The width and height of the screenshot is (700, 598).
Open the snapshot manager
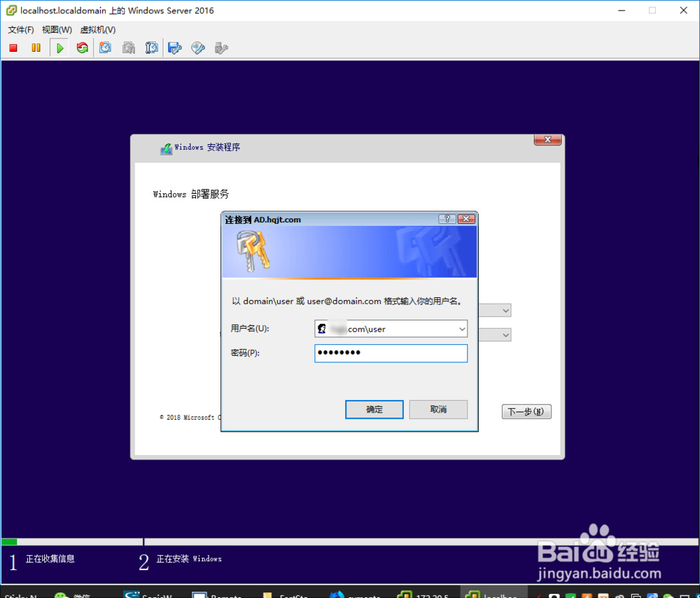pos(152,48)
